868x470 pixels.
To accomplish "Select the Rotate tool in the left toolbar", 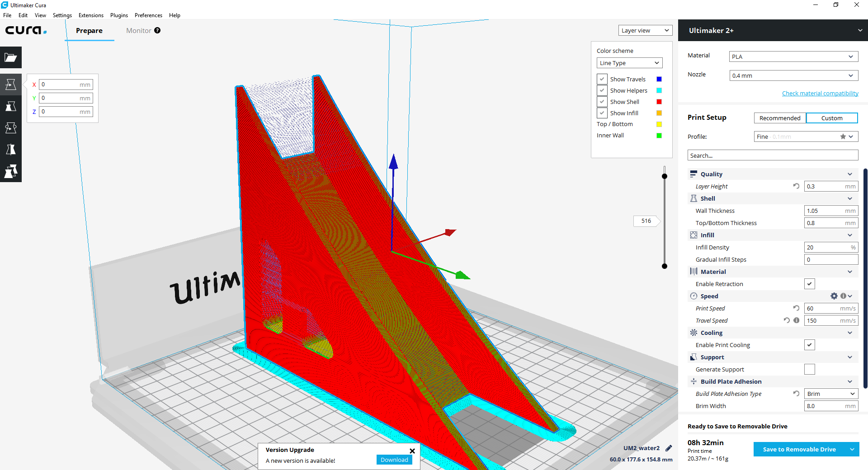I will 11,128.
